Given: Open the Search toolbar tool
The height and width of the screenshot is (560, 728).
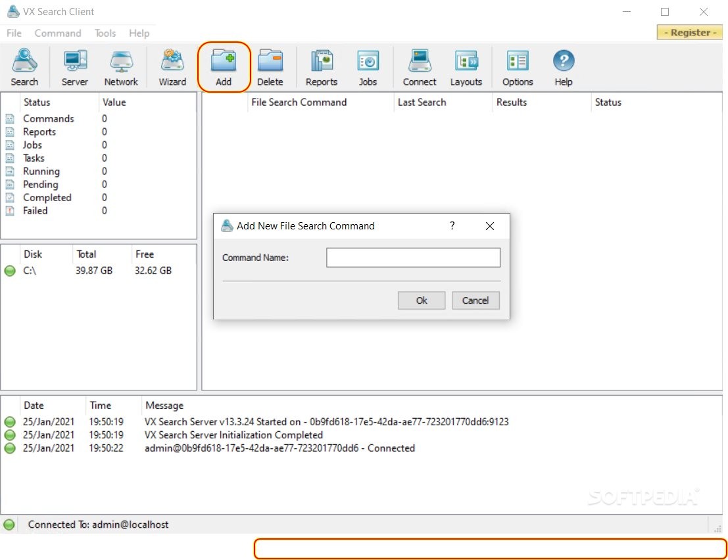Looking at the screenshot, I should coord(24,67).
